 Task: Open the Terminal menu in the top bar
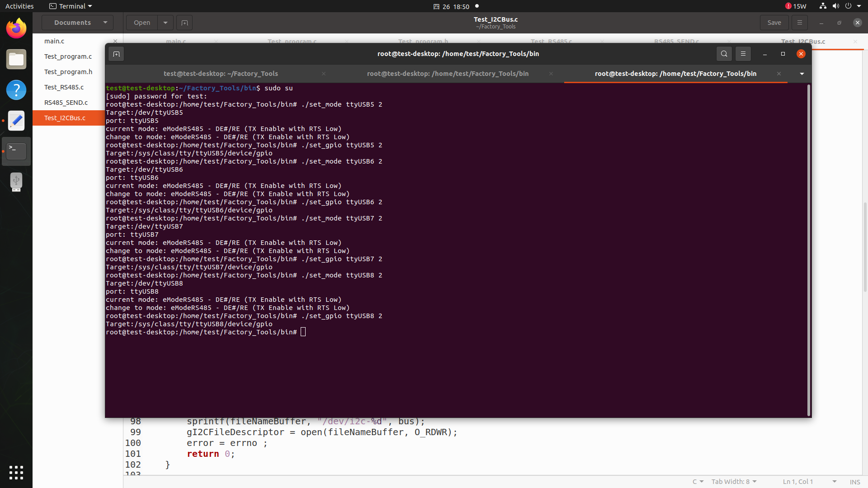[70, 6]
